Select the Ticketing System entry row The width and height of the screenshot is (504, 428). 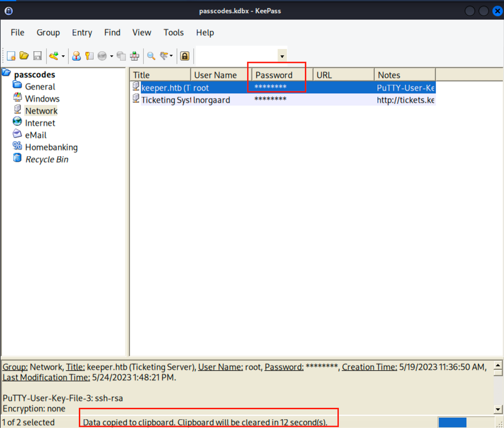[283, 100]
